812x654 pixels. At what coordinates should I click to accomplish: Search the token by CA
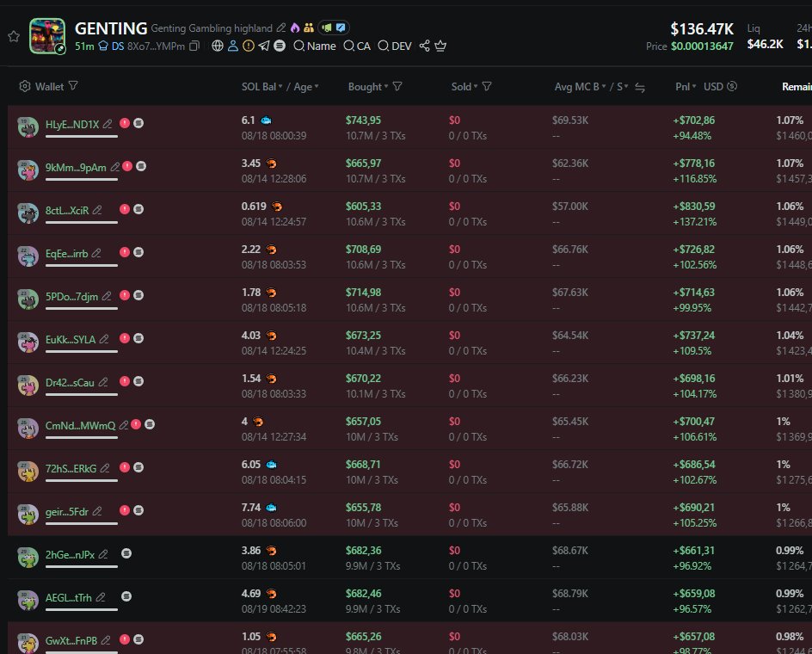[357, 46]
